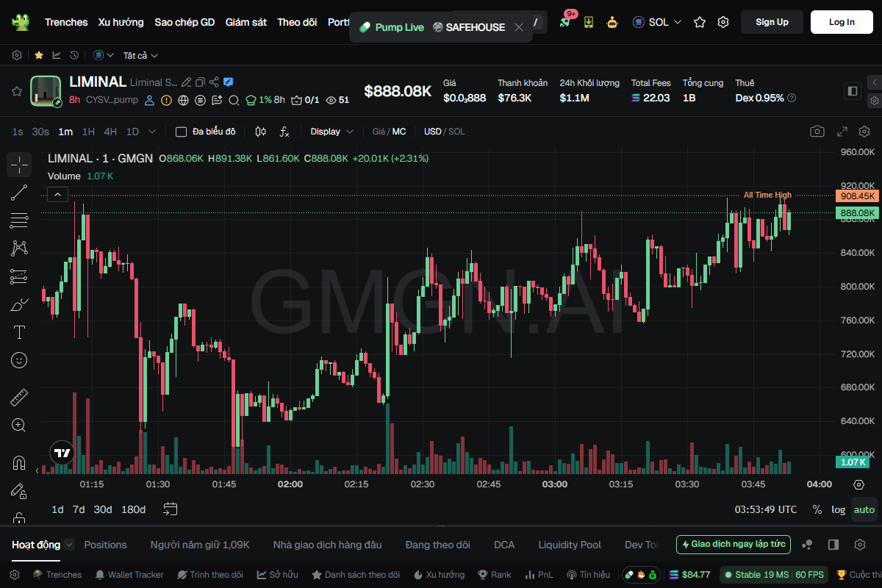The height and width of the screenshot is (588, 882).
Task: Toggle the bottom panel layout icon
Action: [x=833, y=545]
